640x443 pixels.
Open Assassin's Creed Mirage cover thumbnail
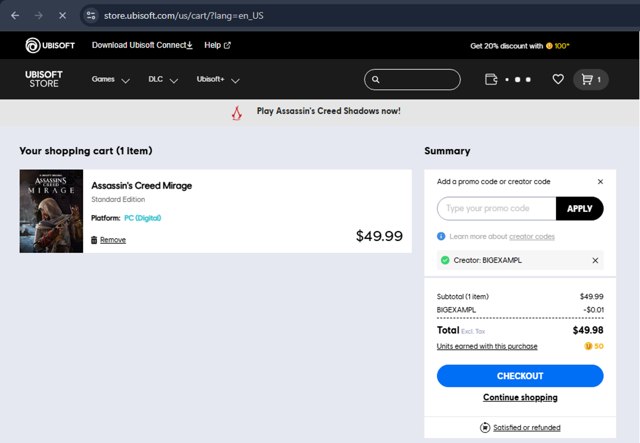click(51, 211)
